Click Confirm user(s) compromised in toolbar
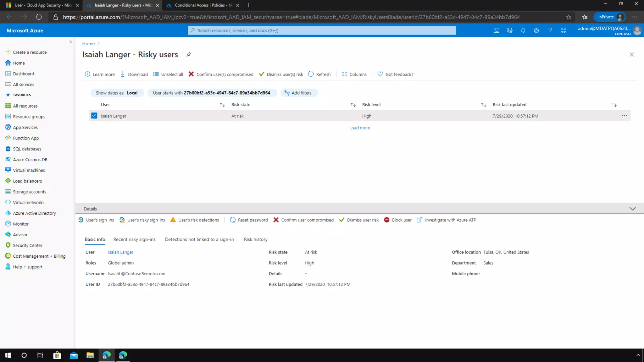644x362 pixels. pyautogui.click(x=221, y=74)
